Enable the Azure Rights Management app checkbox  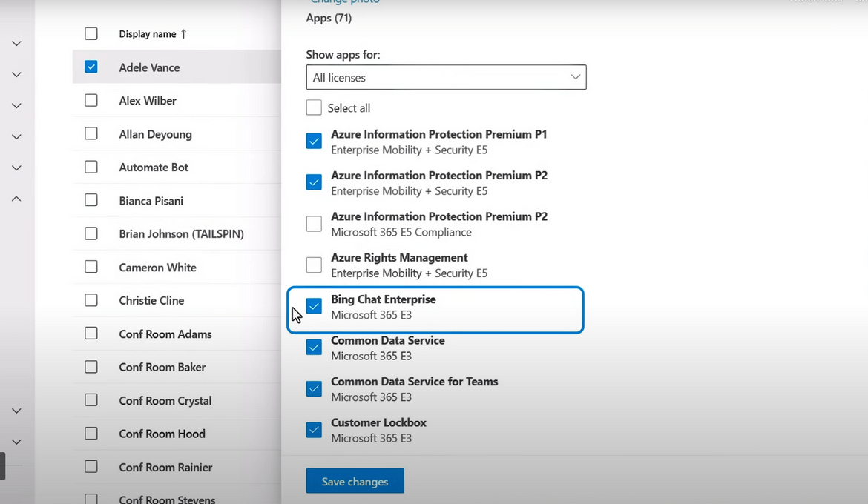point(314,265)
